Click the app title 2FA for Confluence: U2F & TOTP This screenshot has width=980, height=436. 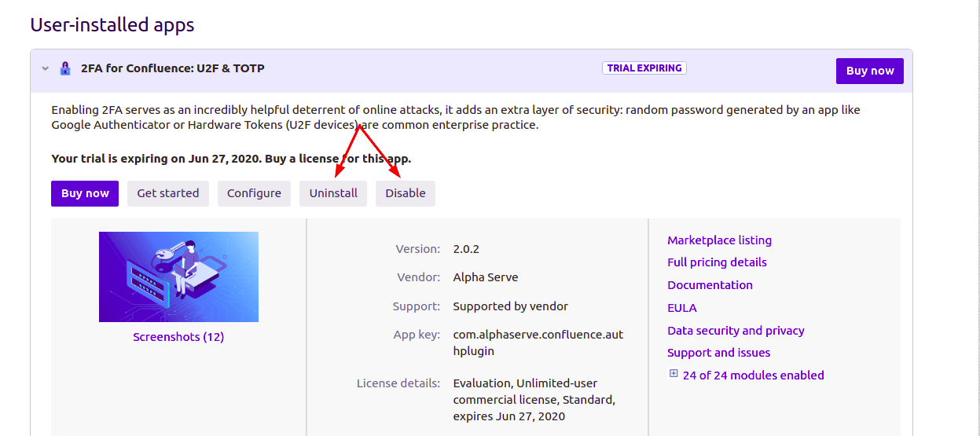[173, 68]
